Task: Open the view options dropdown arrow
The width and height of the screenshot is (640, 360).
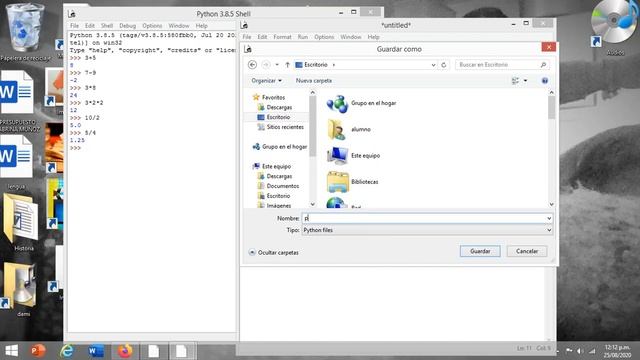Action: coord(525,81)
